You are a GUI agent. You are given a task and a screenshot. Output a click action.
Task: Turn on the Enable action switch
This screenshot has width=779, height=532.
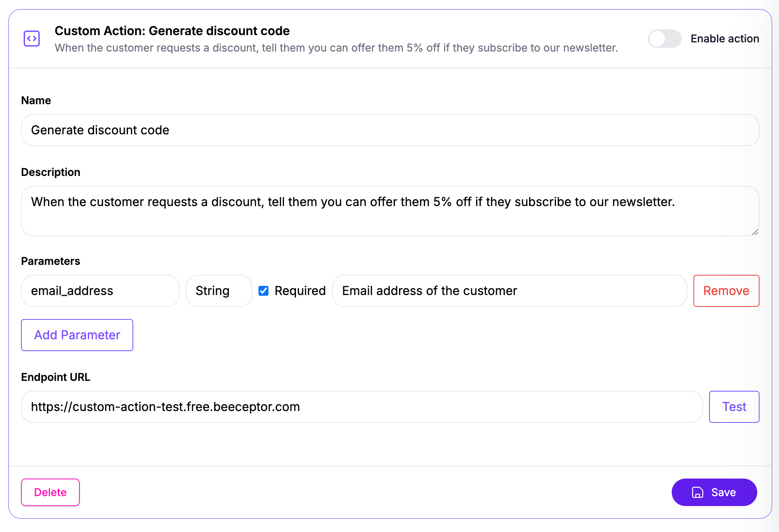coord(664,39)
